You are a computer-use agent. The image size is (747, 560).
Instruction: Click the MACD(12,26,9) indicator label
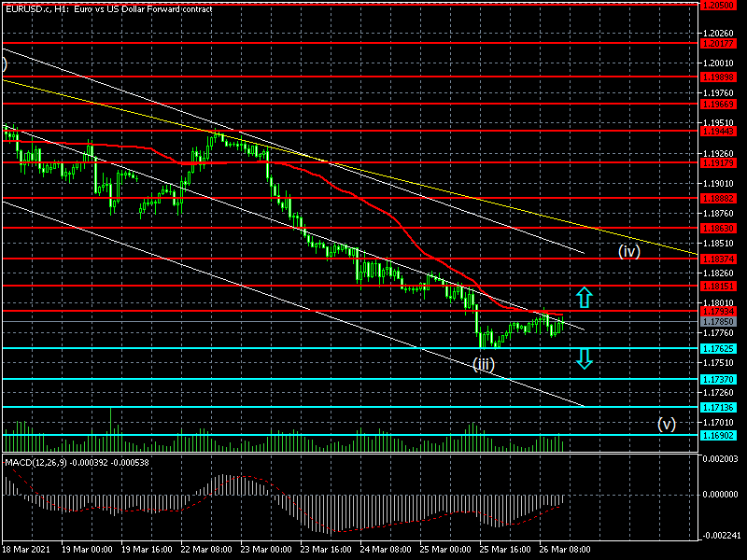click(x=77, y=462)
